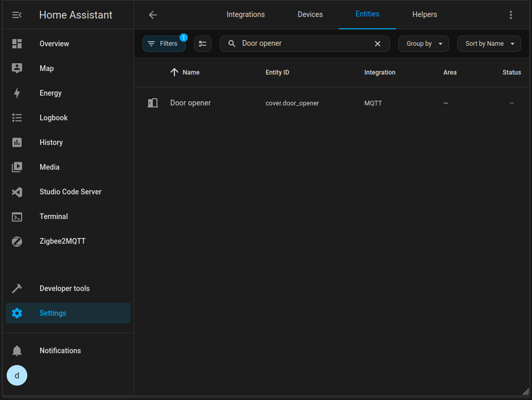This screenshot has height=400, width=532.
Task: Open the Filters panel button
Action: coord(164,44)
